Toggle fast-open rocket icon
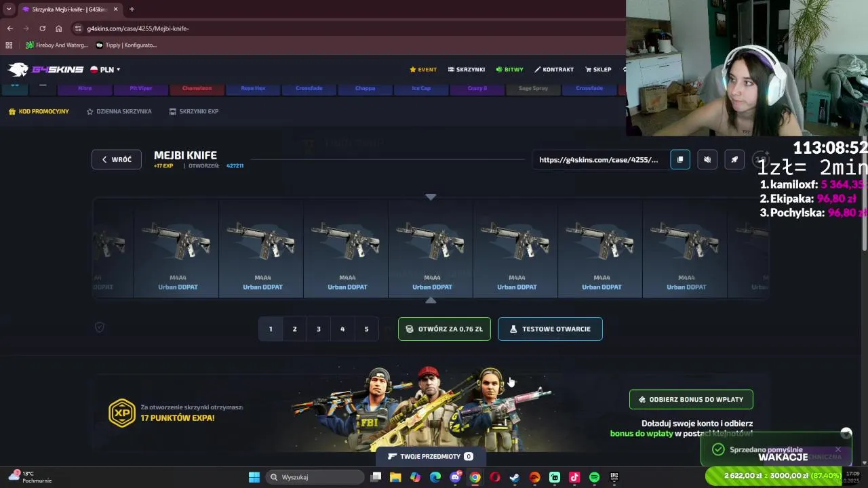868x488 pixels. coord(734,159)
